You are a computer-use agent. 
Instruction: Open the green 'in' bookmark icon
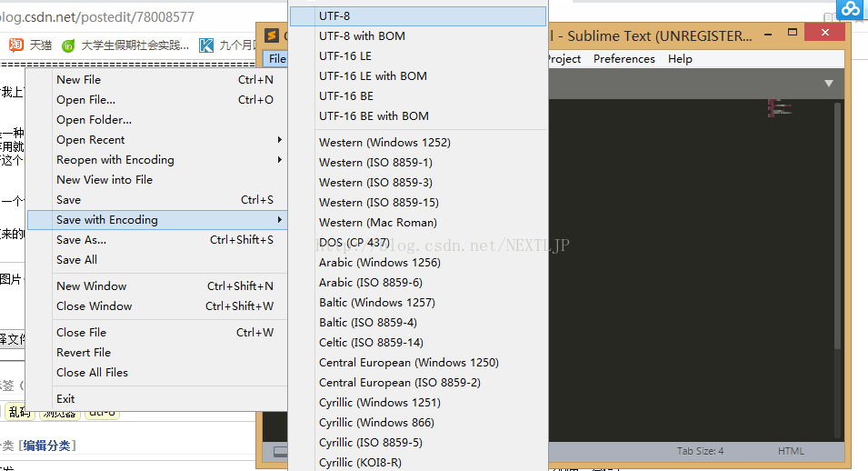[x=68, y=45]
